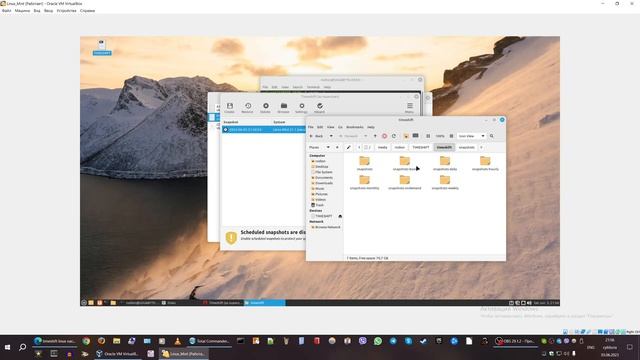The height and width of the screenshot is (360, 640).
Task: Select the snapshot row in Timeshift list
Action: [264, 129]
